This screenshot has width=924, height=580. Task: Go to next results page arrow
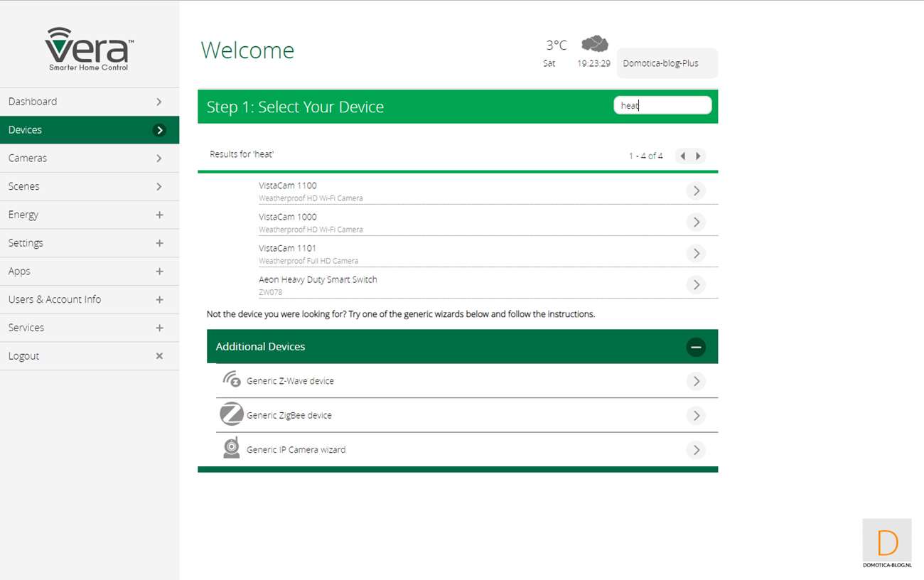[x=698, y=156]
